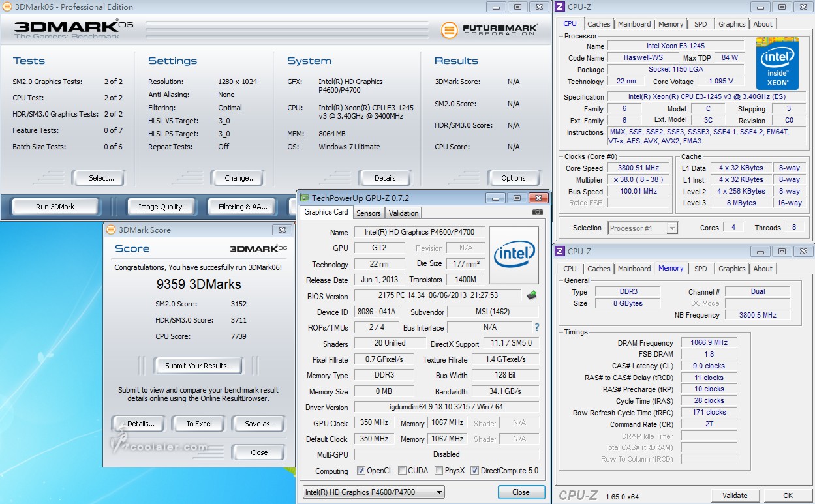Switch to Memory tab in upper CPU-Z

pyautogui.click(x=671, y=24)
